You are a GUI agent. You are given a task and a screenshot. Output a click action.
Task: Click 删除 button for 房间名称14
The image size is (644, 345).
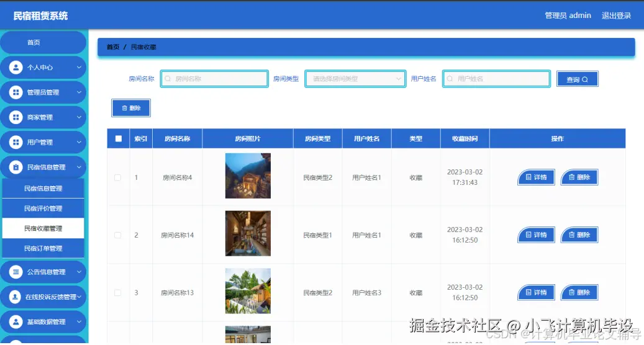point(579,235)
